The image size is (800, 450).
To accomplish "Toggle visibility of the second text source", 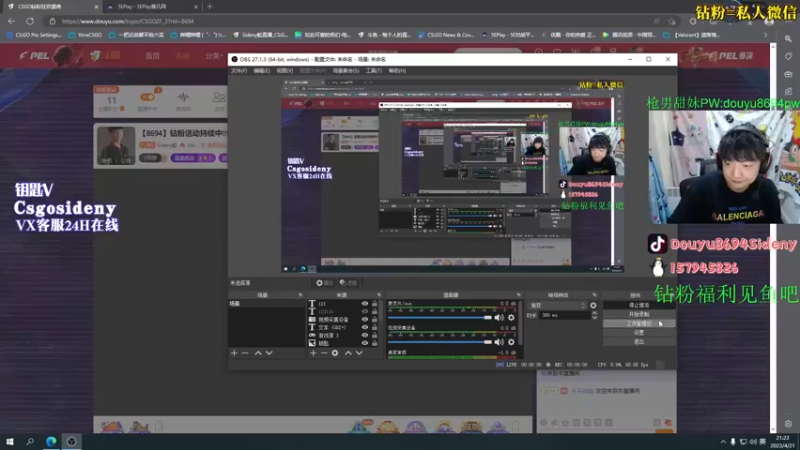I will click(365, 311).
